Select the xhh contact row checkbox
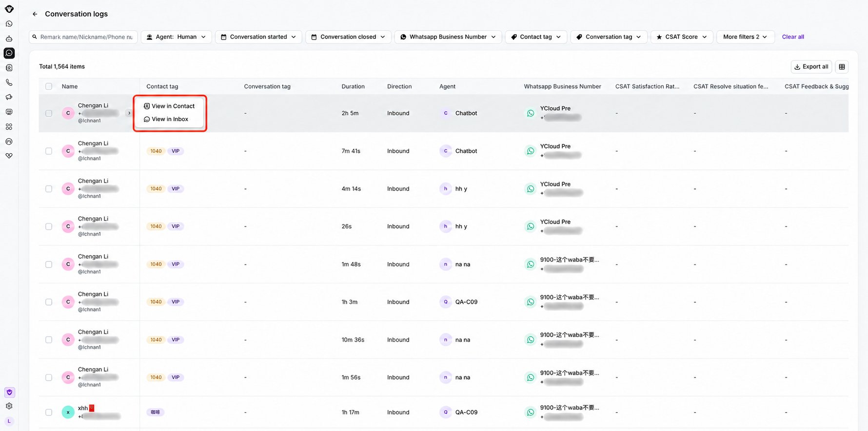The image size is (868, 431). (x=49, y=412)
